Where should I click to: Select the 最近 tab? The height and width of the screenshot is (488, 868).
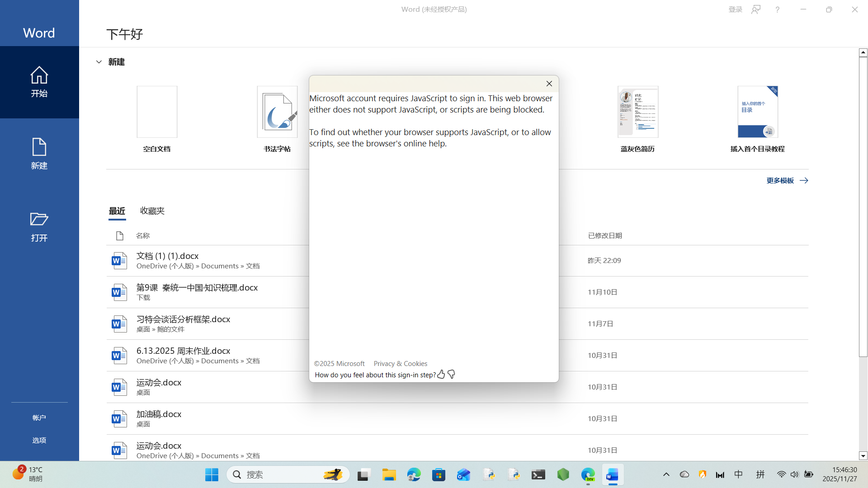(x=117, y=211)
